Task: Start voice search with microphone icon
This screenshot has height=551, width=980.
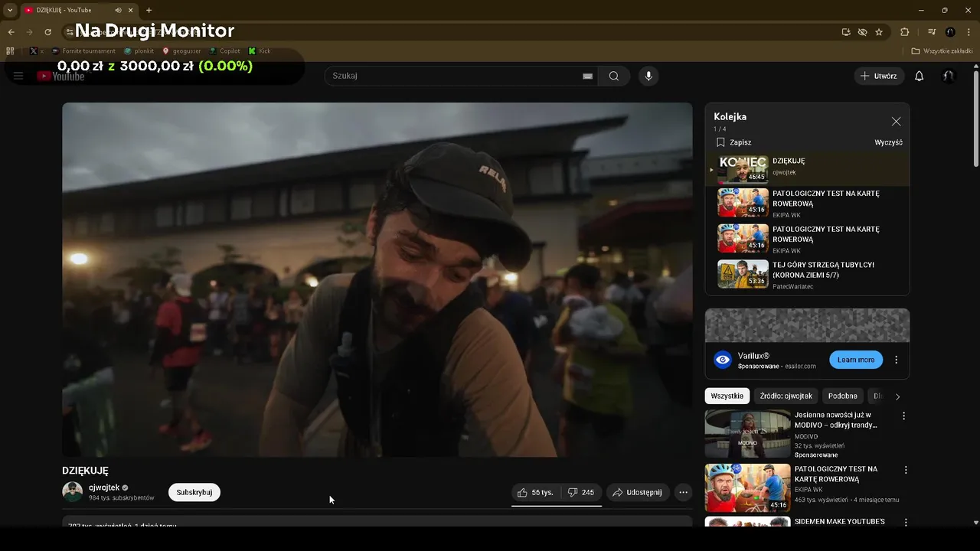Action: [x=648, y=76]
